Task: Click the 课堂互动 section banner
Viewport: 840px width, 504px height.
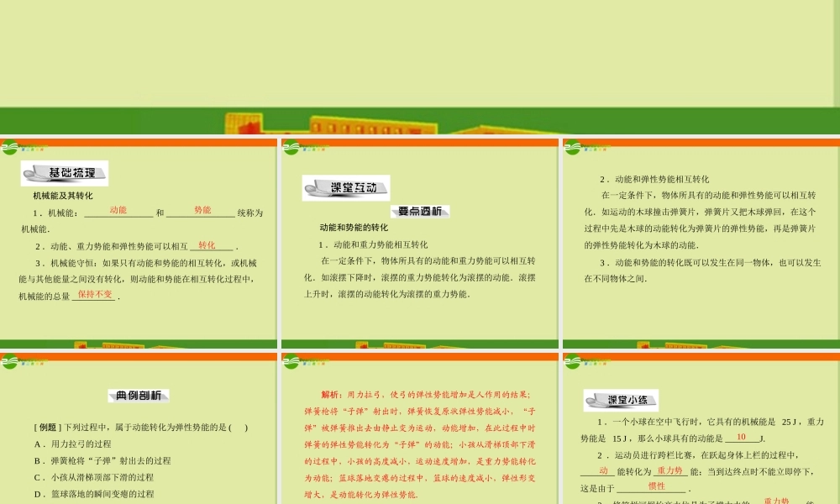Action: pyautogui.click(x=346, y=187)
